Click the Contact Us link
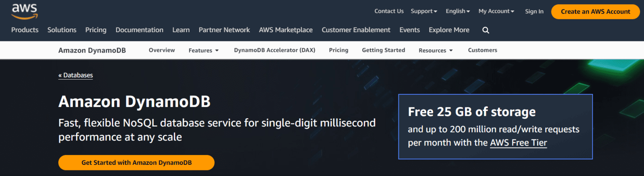The height and width of the screenshot is (176, 644). pos(389,11)
